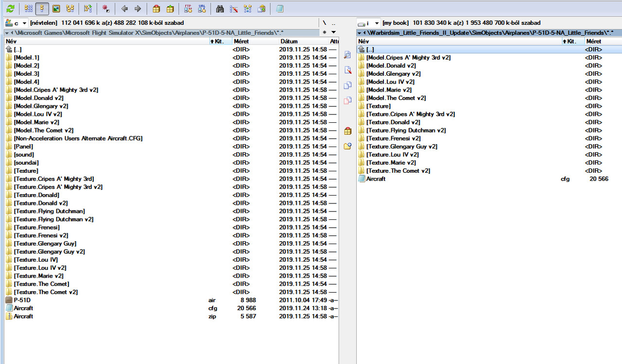Open the right panel drive i dropdown
Image resolution: width=622 pixels, height=364 pixels.
point(368,23)
